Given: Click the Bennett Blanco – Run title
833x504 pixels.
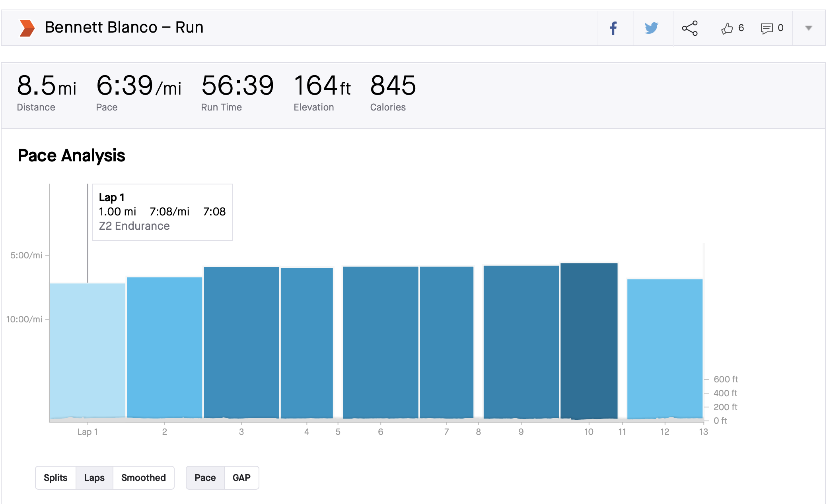Looking at the screenshot, I should coord(124,27).
